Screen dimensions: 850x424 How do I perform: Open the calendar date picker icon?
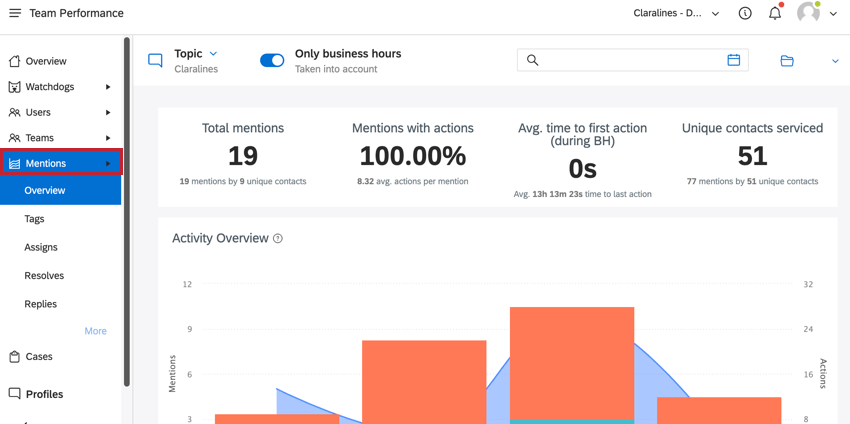(x=733, y=60)
